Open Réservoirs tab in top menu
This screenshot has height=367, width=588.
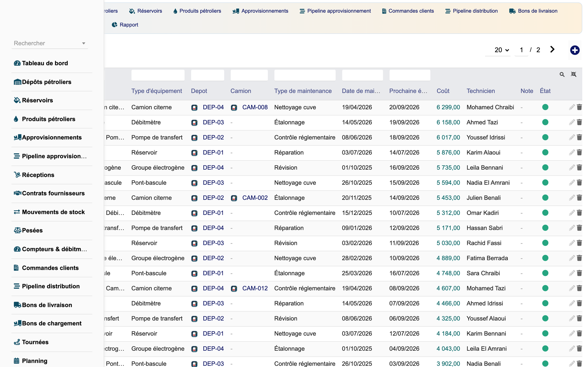click(146, 11)
